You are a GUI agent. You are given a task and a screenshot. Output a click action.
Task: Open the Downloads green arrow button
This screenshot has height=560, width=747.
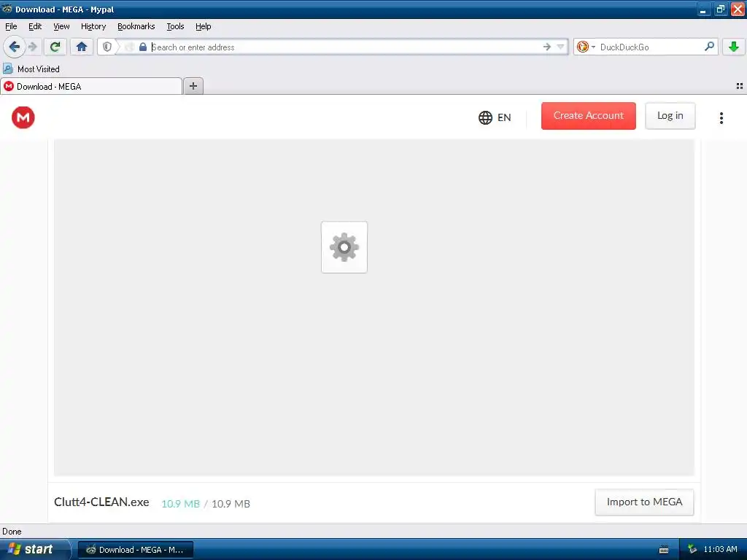[733, 47]
